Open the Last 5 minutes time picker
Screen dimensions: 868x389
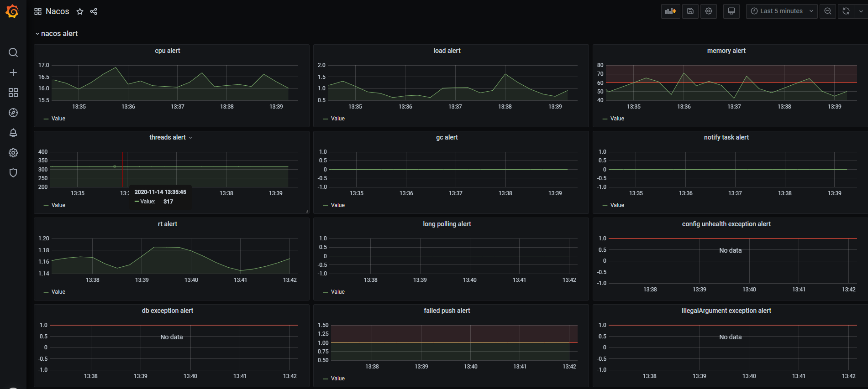[x=782, y=11]
